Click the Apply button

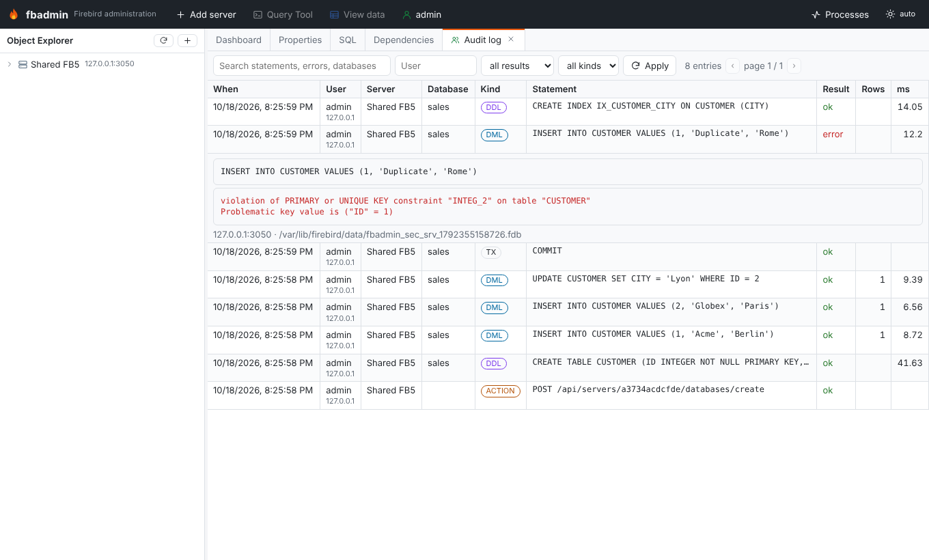click(x=650, y=66)
